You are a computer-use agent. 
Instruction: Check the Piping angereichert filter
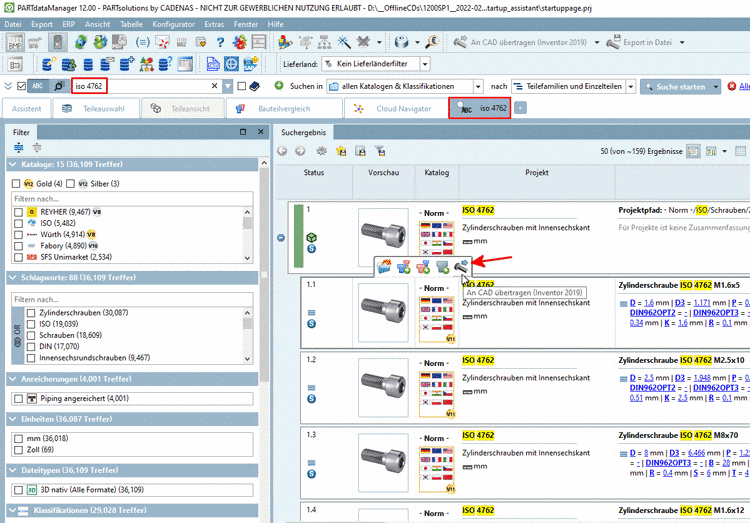[x=18, y=399]
